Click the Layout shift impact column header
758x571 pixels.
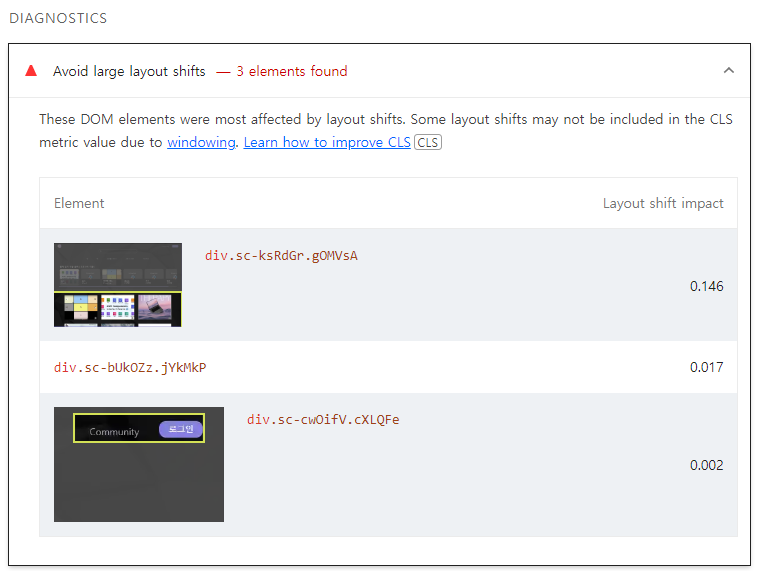tap(663, 203)
